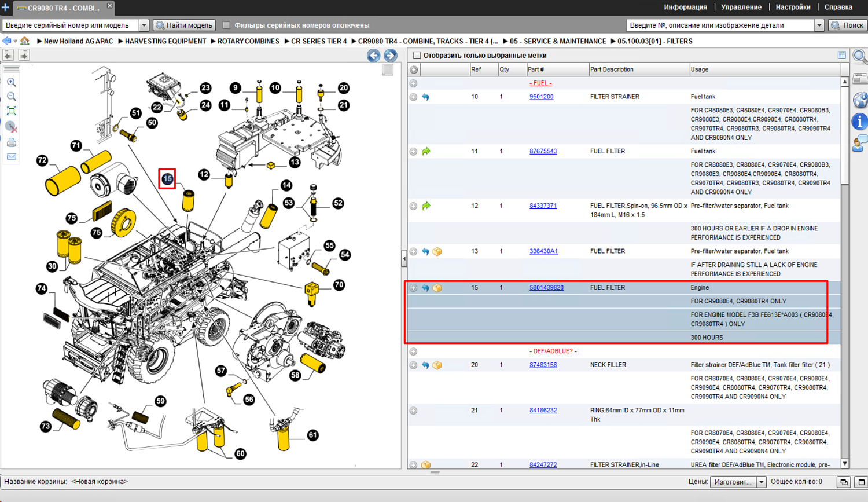Click the green arrow icon for part 87675543

[x=426, y=152]
